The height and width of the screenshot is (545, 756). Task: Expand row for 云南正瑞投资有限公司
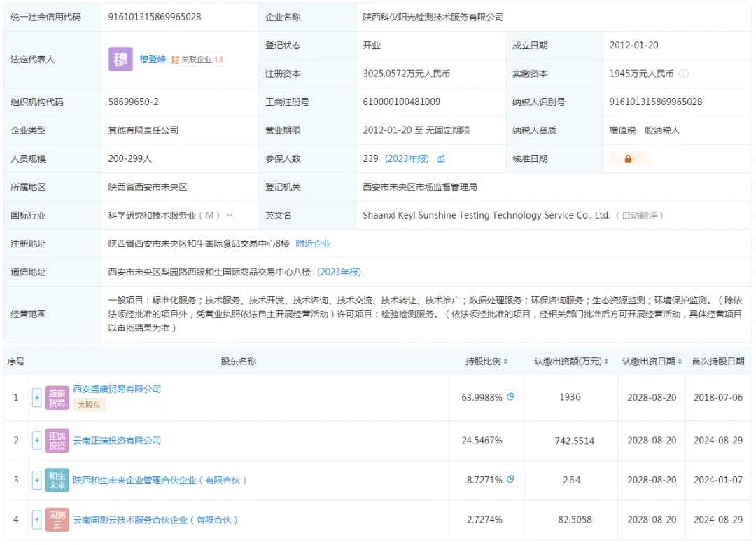(x=36, y=441)
